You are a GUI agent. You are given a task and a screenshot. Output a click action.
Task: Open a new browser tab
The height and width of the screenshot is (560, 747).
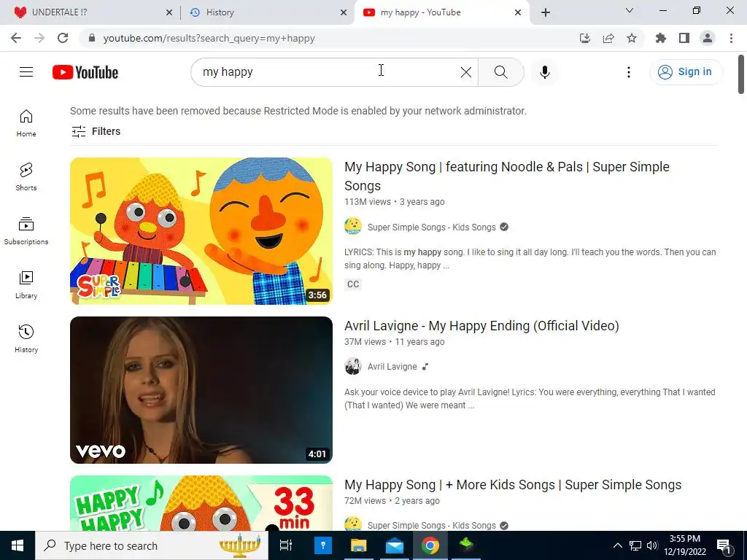[x=546, y=12]
